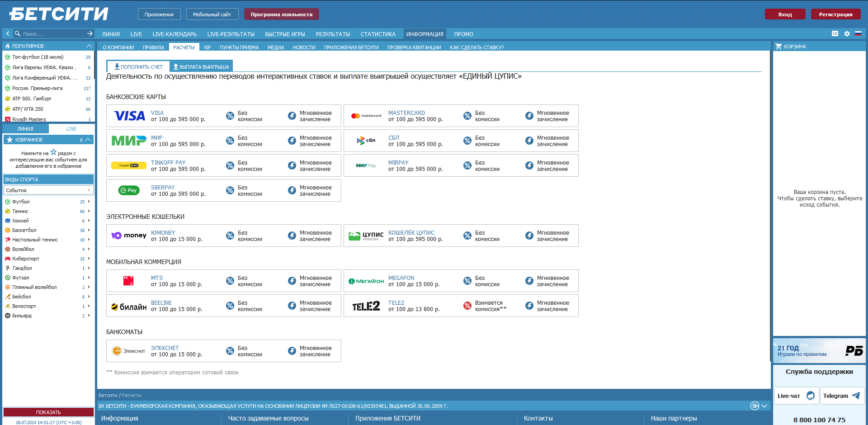Click the Вход button
Viewport: 868px width, 425px height.
785,14
